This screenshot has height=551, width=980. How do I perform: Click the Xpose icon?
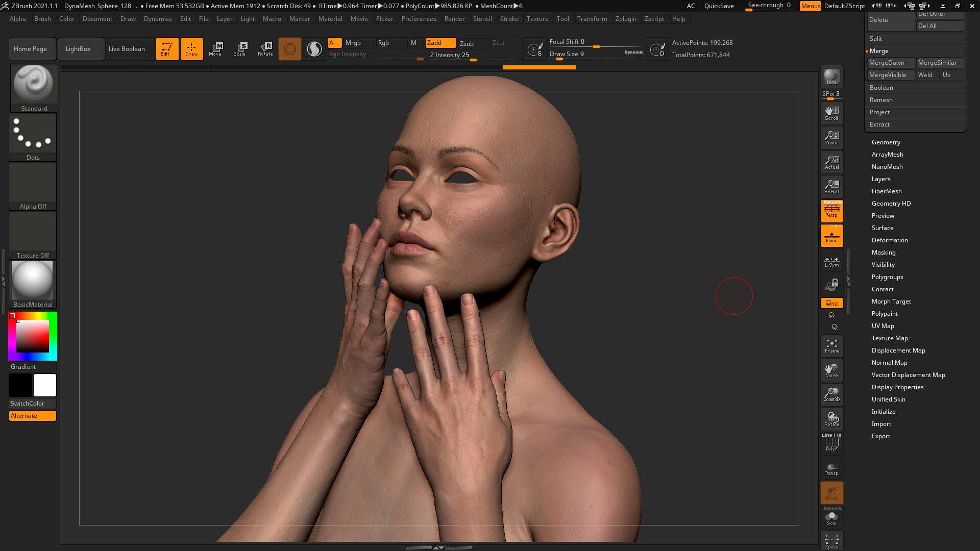(x=831, y=541)
